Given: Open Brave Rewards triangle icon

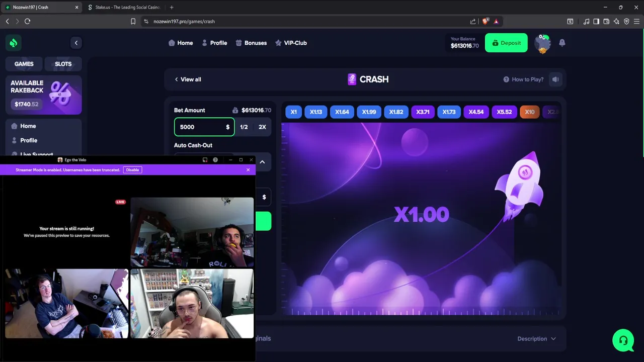Looking at the screenshot, I should point(496,22).
